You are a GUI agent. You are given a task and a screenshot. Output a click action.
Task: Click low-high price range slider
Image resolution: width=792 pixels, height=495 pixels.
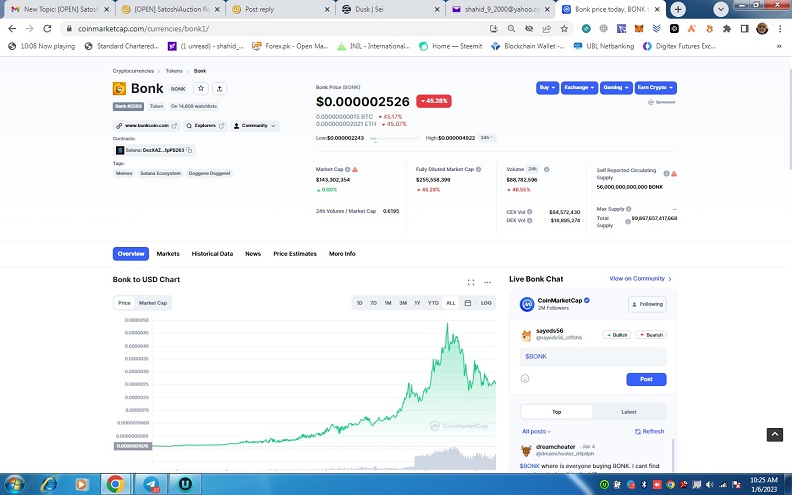(394, 138)
